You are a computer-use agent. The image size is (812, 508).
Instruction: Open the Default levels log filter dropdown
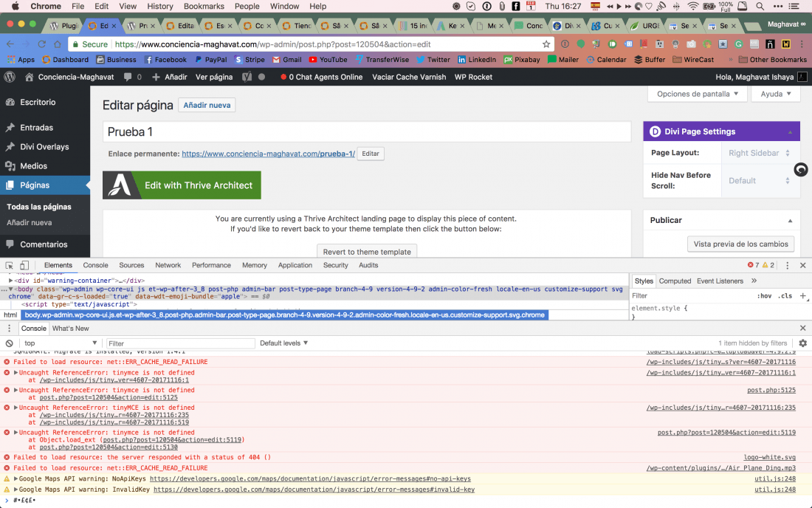point(283,343)
